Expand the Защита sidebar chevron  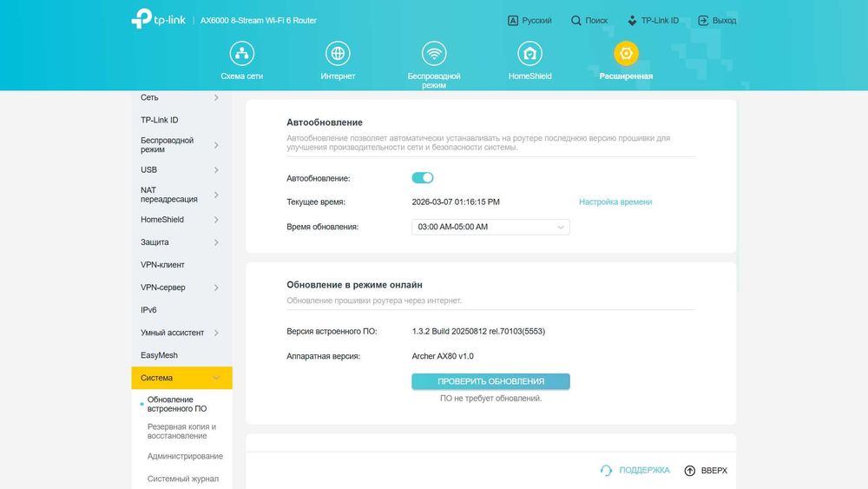pos(216,242)
